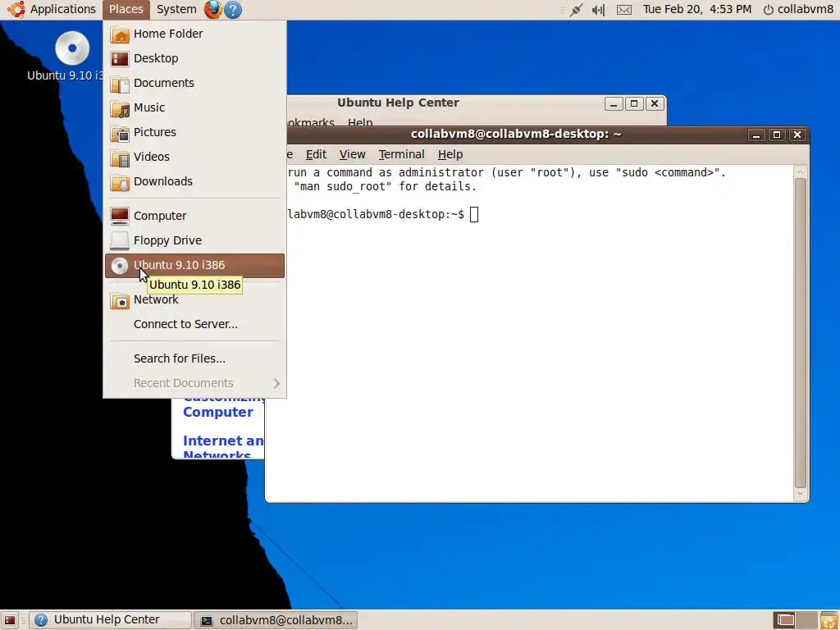Click the Network folder icon
This screenshot has width=840, height=630.
120,300
